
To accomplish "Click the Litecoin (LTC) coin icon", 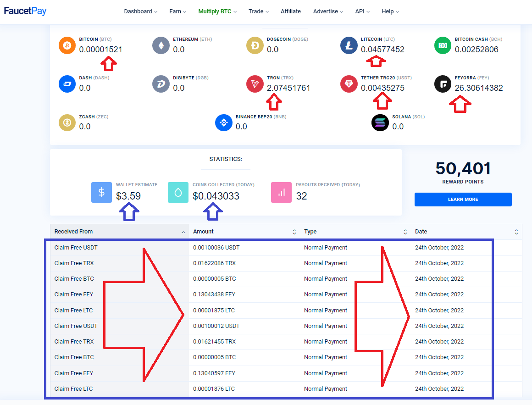I will [349, 45].
